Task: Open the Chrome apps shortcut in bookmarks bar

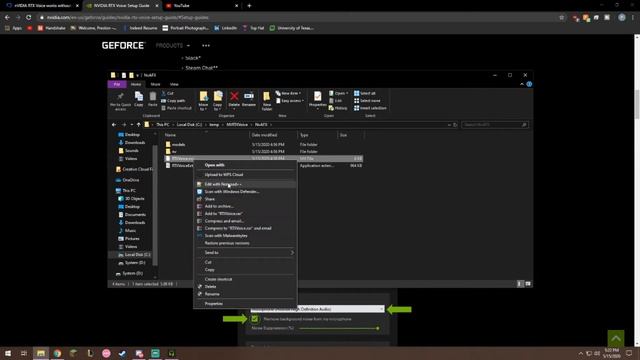Action: 13,28
